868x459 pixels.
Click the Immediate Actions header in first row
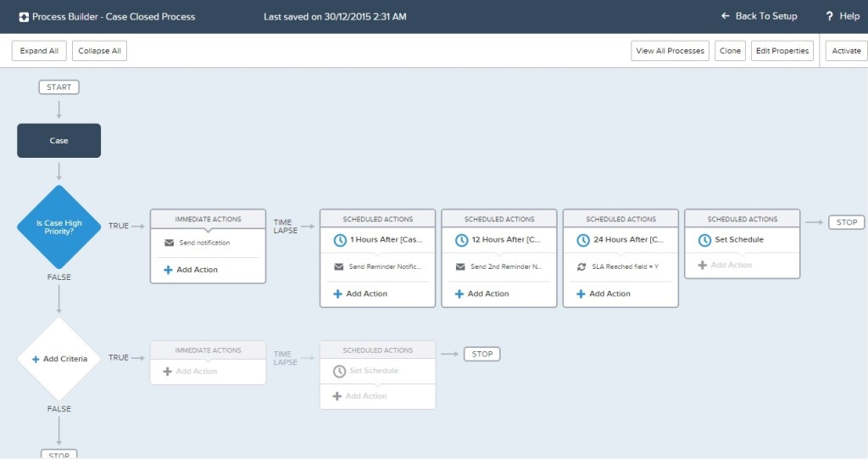pyautogui.click(x=209, y=219)
